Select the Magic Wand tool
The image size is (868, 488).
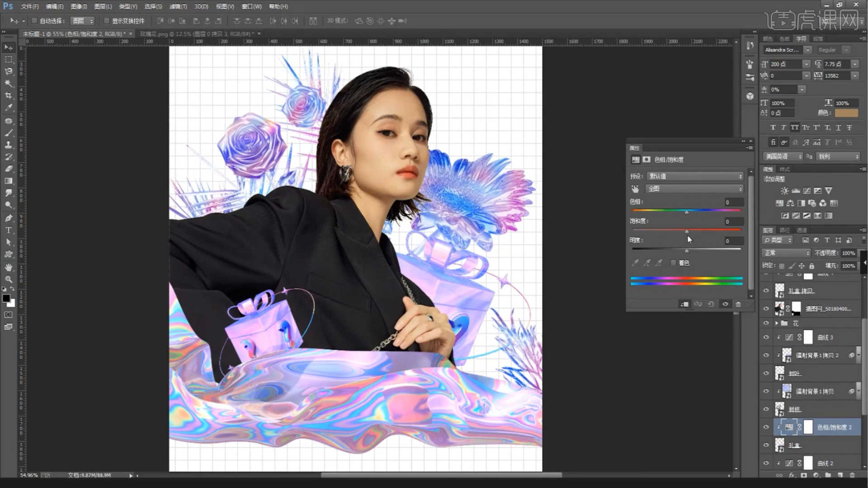click(9, 84)
